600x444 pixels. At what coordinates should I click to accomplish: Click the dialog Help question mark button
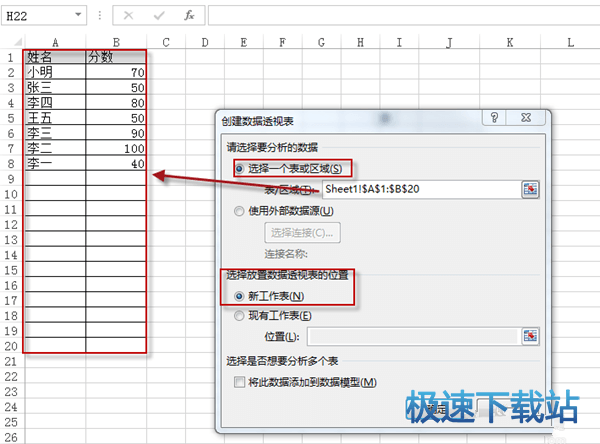coord(494,118)
